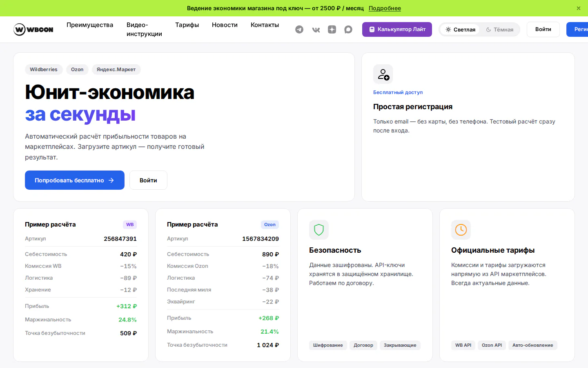Viewport: 588px width, 368px height.
Task: Click the WB API tag
Action: click(463, 345)
